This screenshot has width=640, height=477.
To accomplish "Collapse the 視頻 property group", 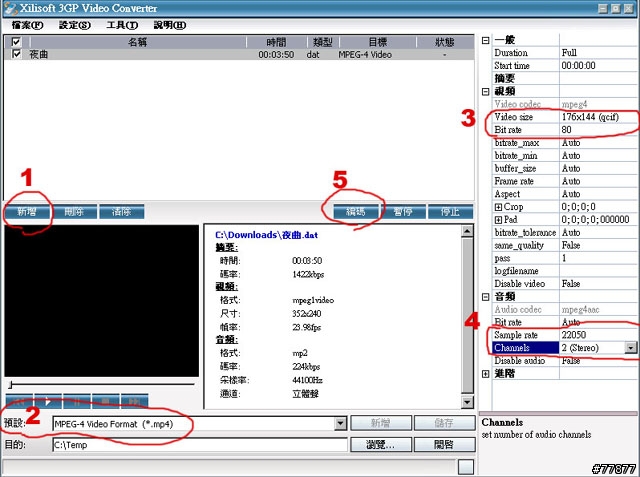I will point(485,91).
